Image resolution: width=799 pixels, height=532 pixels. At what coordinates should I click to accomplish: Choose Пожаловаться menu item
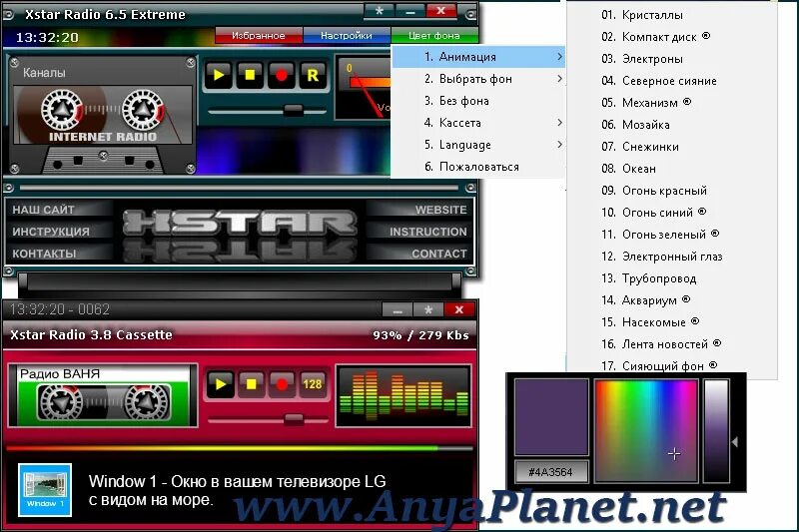(x=478, y=167)
